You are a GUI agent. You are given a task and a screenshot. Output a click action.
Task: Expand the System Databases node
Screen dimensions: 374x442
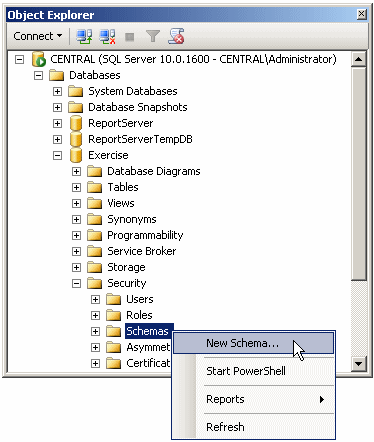click(x=58, y=92)
